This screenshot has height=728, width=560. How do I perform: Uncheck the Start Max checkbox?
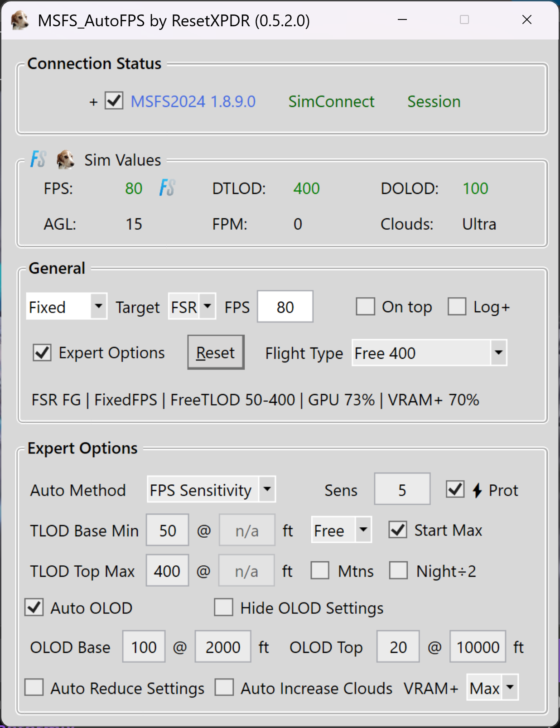(x=398, y=530)
